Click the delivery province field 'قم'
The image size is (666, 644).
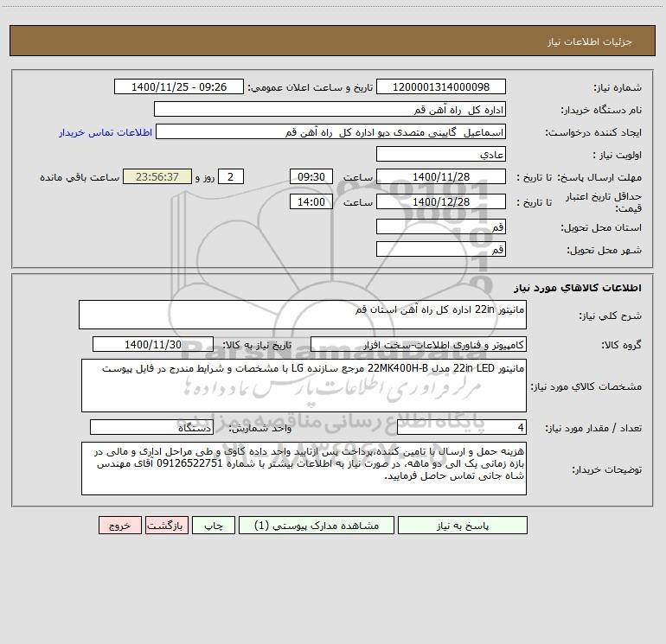point(441,226)
